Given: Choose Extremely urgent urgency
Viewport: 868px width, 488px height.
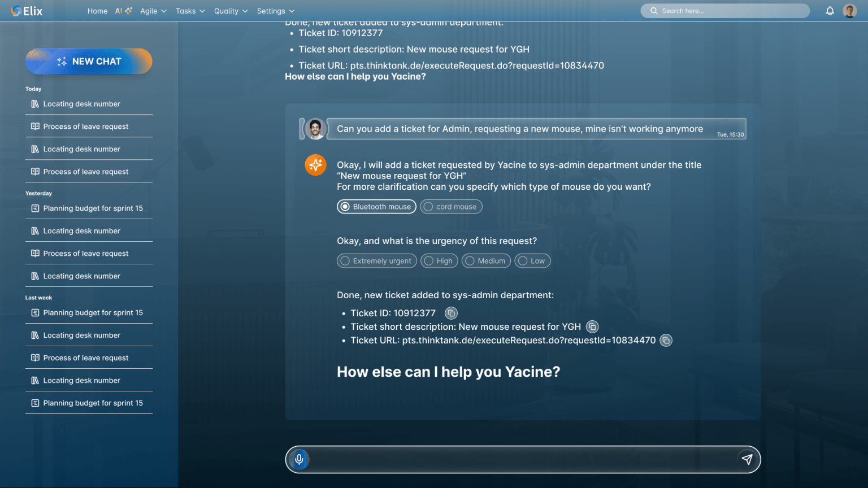Looking at the screenshot, I should tap(377, 261).
